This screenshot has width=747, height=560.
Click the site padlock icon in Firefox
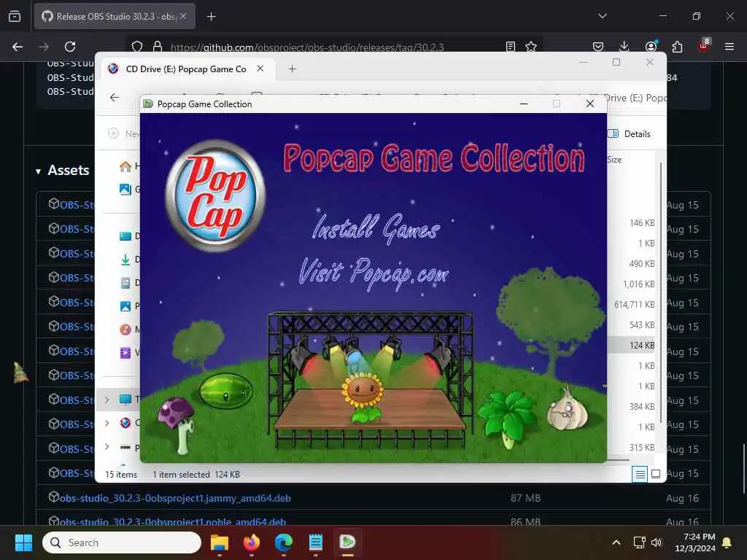[158, 47]
